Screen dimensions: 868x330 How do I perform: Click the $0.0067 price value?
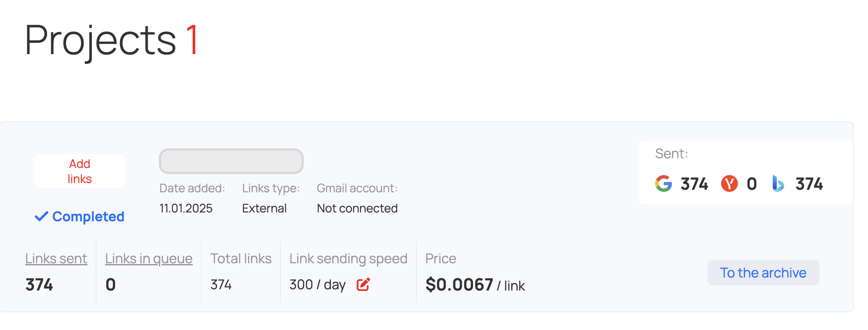point(459,285)
